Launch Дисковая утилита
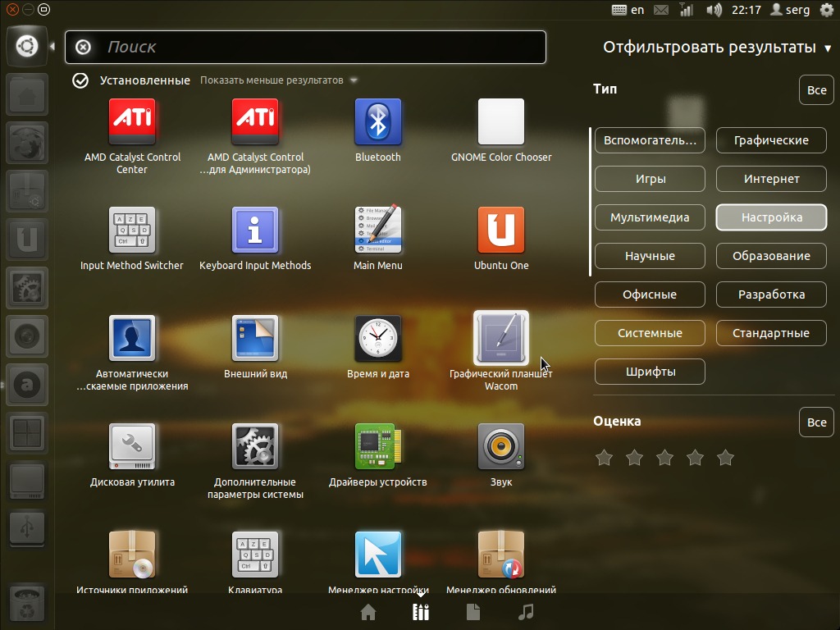Screen dimensions: 840x630 tap(132, 447)
